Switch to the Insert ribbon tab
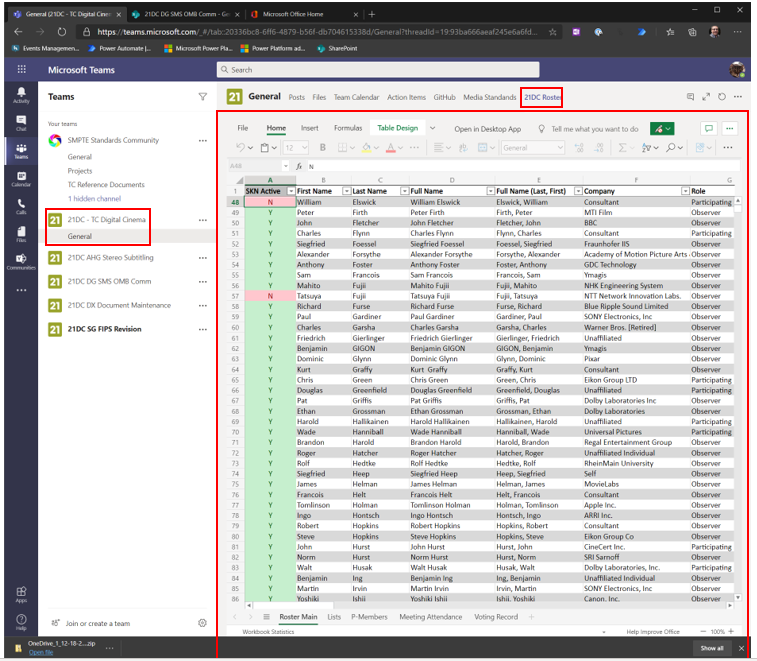 pyautogui.click(x=309, y=128)
